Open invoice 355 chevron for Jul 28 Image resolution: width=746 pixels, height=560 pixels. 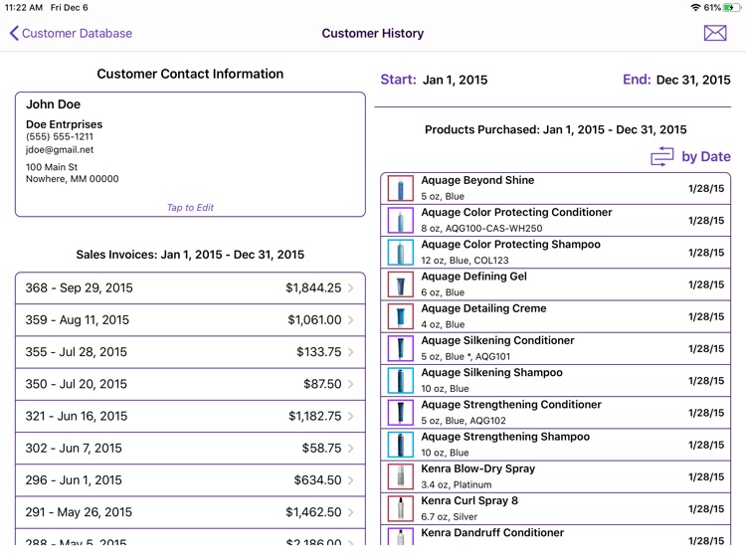click(350, 352)
